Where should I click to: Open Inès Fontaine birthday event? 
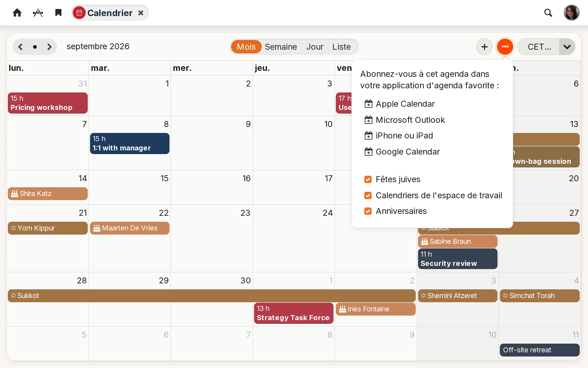pyautogui.click(x=376, y=309)
